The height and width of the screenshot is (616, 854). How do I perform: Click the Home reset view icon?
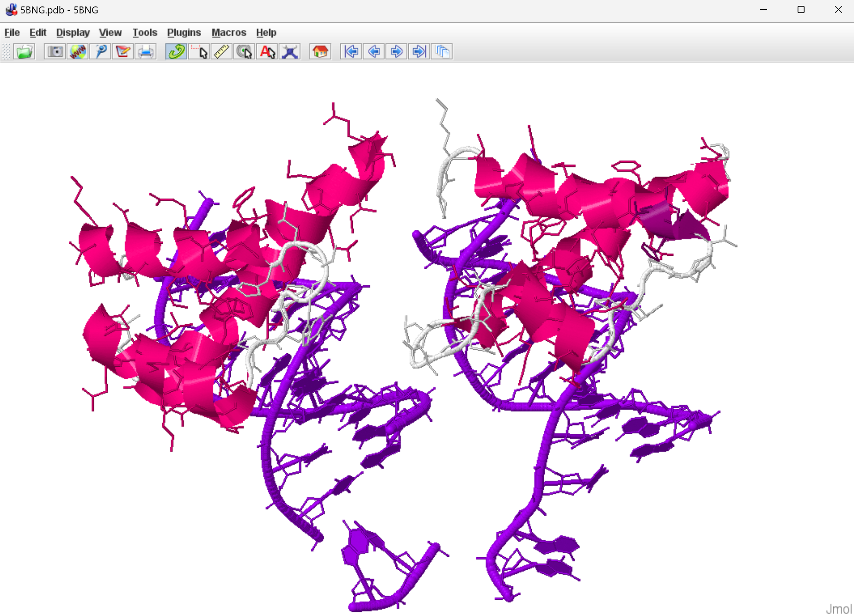coord(320,51)
